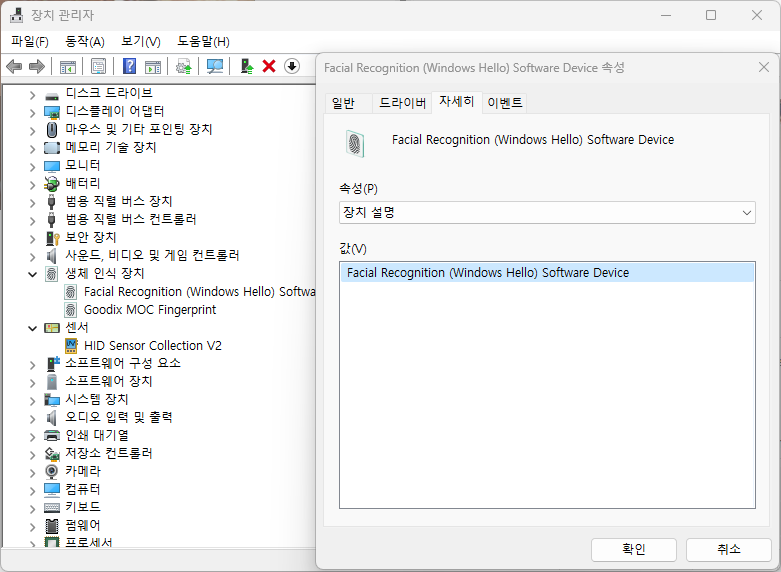Click the Forward arrow toolbar icon
The image size is (781, 572).
click(x=37, y=66)
